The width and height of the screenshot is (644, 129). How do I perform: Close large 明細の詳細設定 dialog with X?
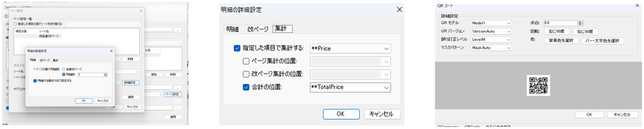pos(399,9)
